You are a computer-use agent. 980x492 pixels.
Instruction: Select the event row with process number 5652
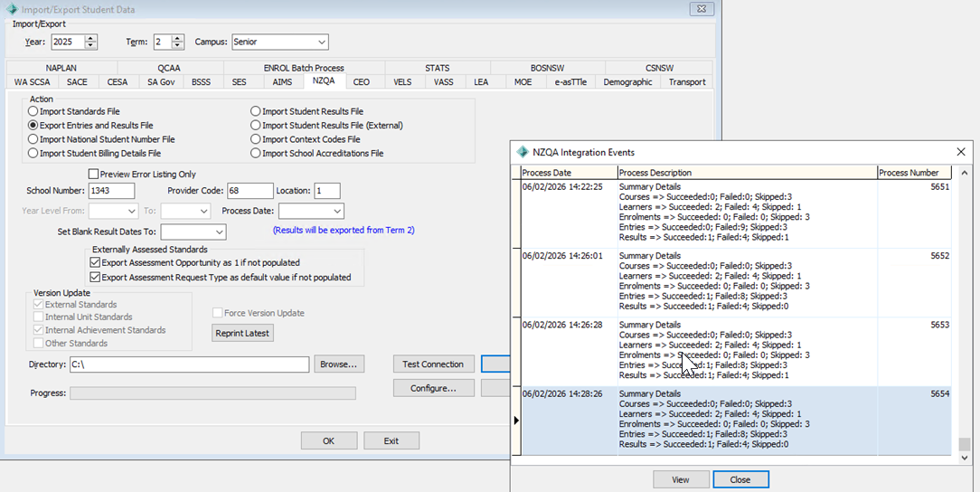click(736, 282)
